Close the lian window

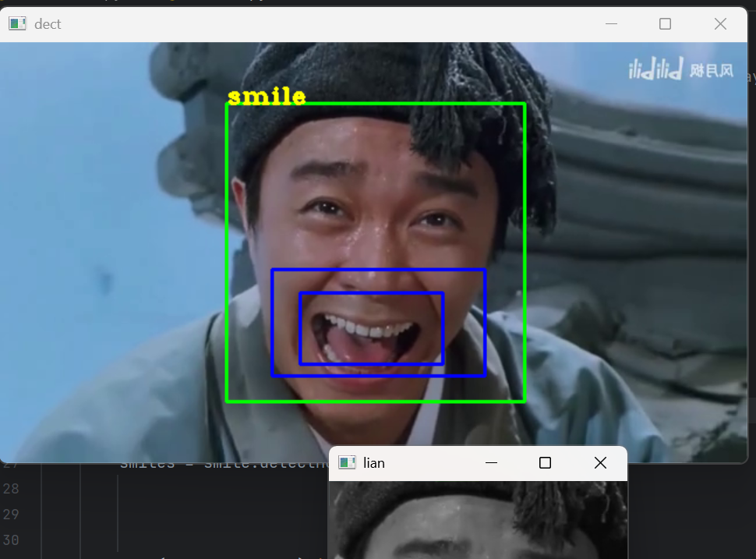tap(600, 462)
